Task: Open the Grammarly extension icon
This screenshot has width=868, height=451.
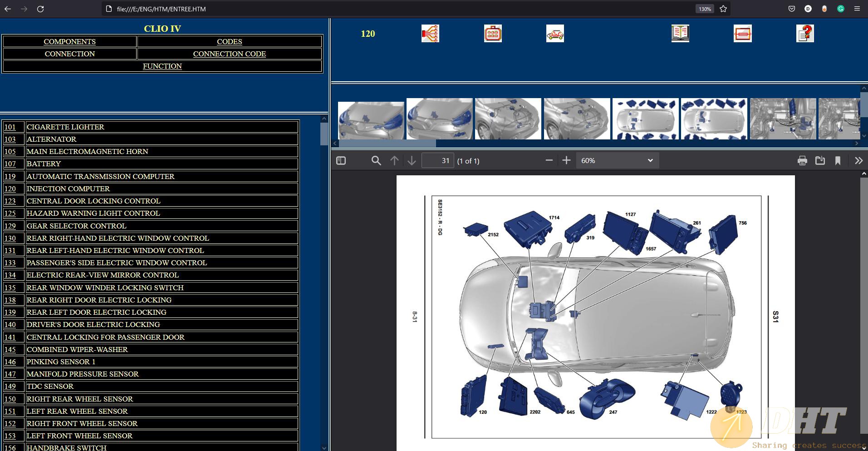Action: [x=841, y=9]
